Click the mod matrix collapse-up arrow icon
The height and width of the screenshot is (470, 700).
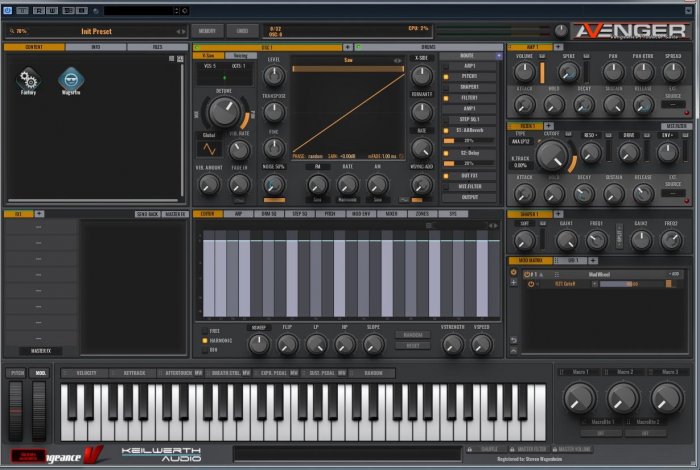coord(513,351)
